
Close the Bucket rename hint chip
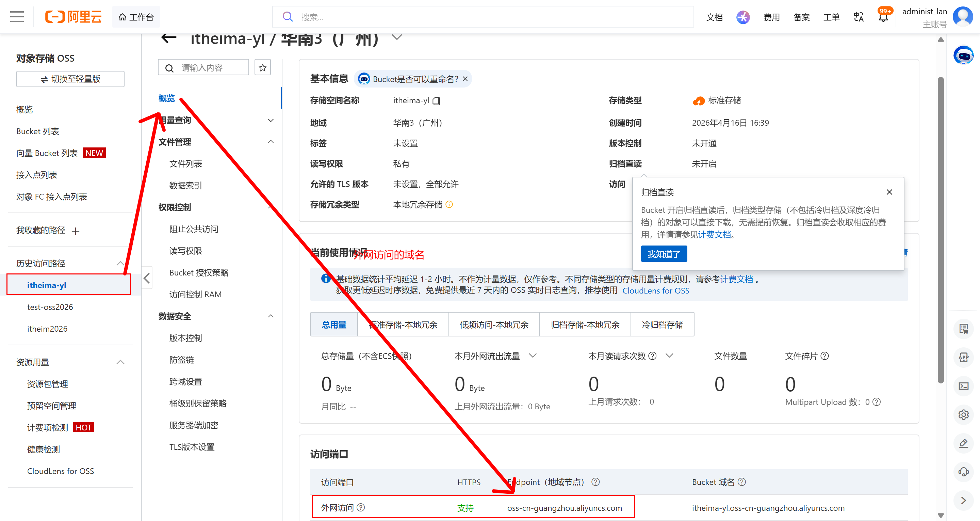point(465,79)
